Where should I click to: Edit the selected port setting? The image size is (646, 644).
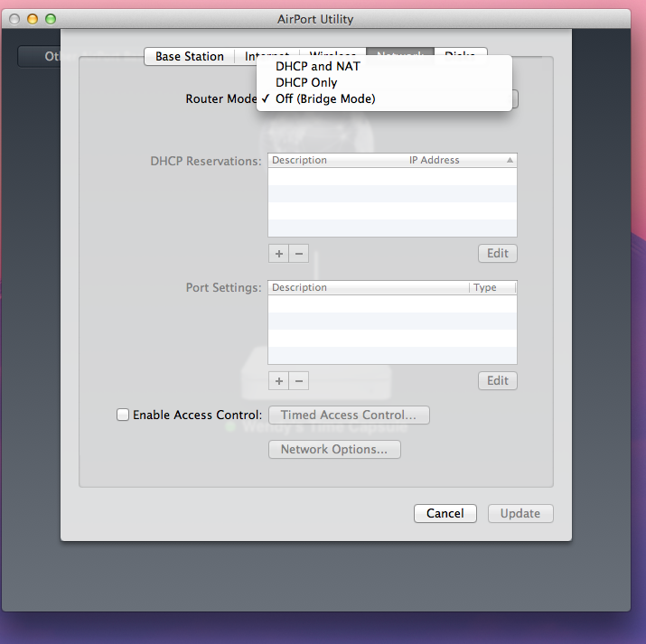point(498,380)
